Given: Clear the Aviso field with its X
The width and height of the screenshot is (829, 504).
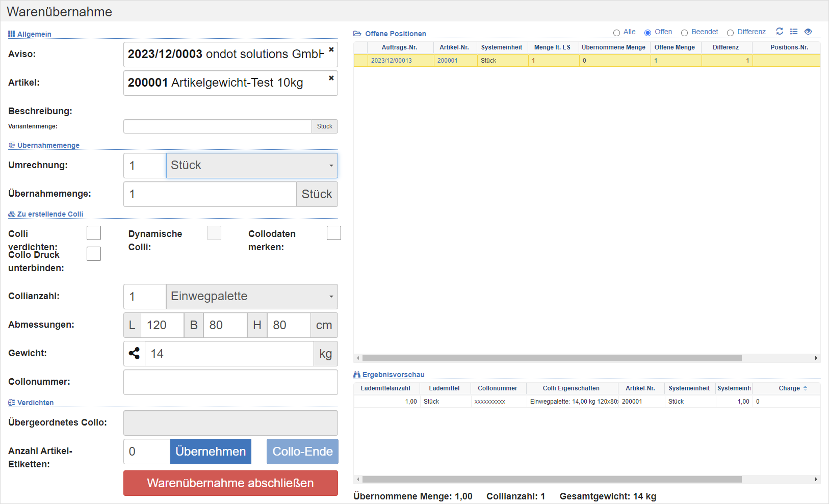Looking at the screenshot, I should [x=331, y=49].
